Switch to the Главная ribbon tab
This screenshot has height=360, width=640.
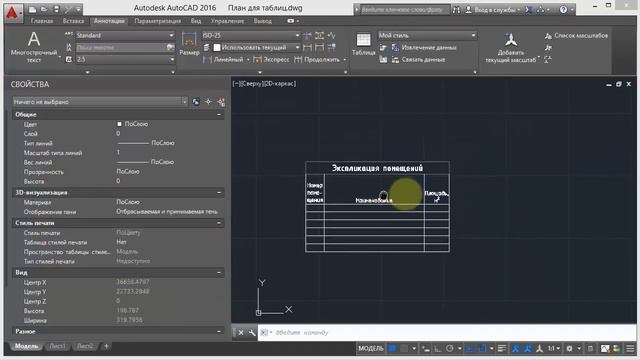click(42, 21)
